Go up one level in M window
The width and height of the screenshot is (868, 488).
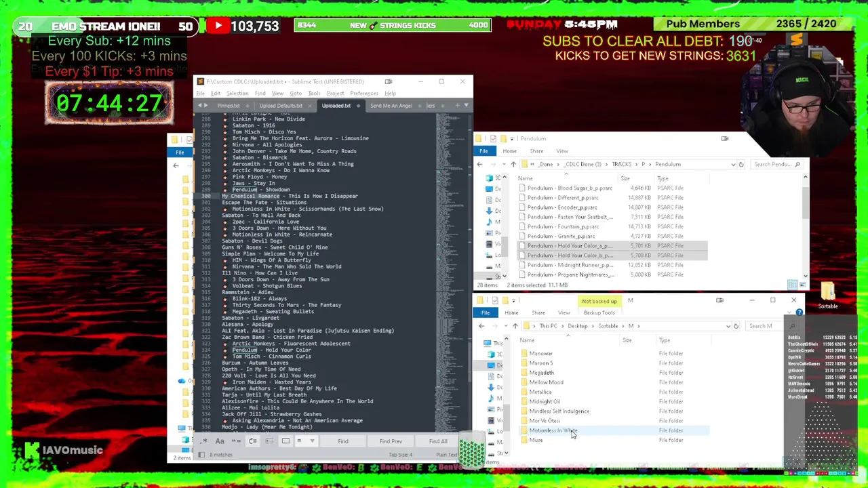click(x=515, y=326)
